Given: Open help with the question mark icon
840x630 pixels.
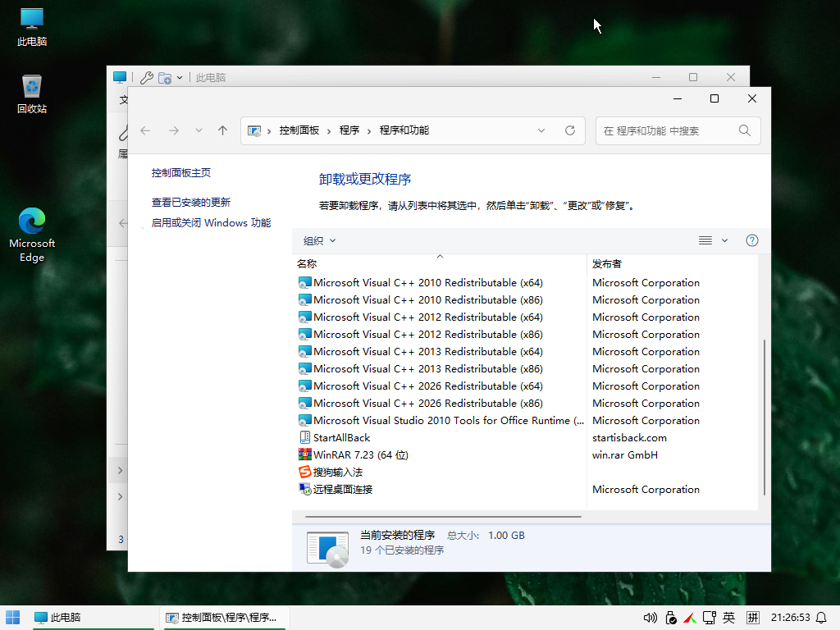Looking at the screenshot, I should click(752, 240).
